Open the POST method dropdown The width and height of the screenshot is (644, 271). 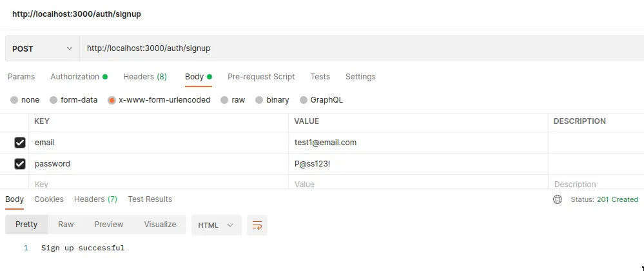click(43, 48)
